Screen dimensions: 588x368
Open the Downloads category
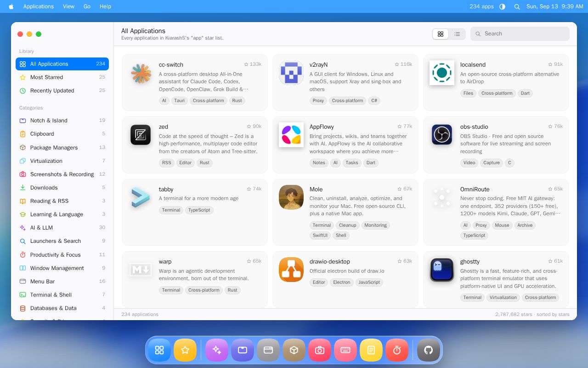[x=62, y=188]
